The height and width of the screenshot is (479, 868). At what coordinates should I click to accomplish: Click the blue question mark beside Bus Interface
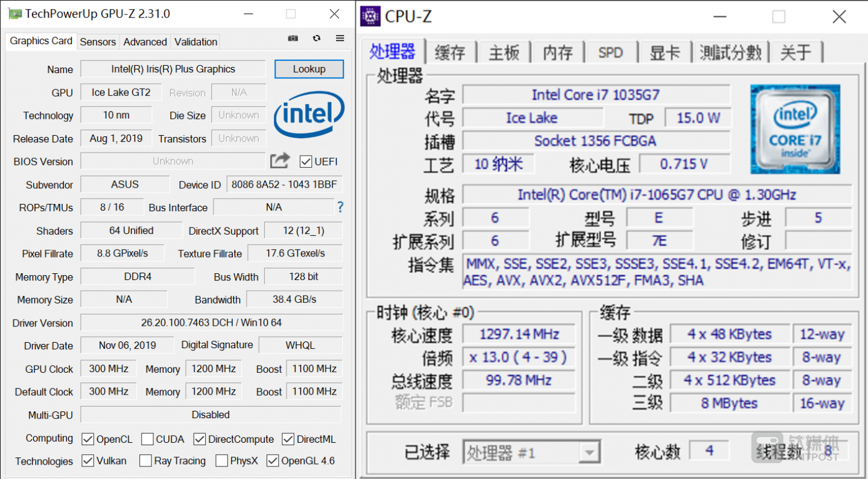point(340,207)
